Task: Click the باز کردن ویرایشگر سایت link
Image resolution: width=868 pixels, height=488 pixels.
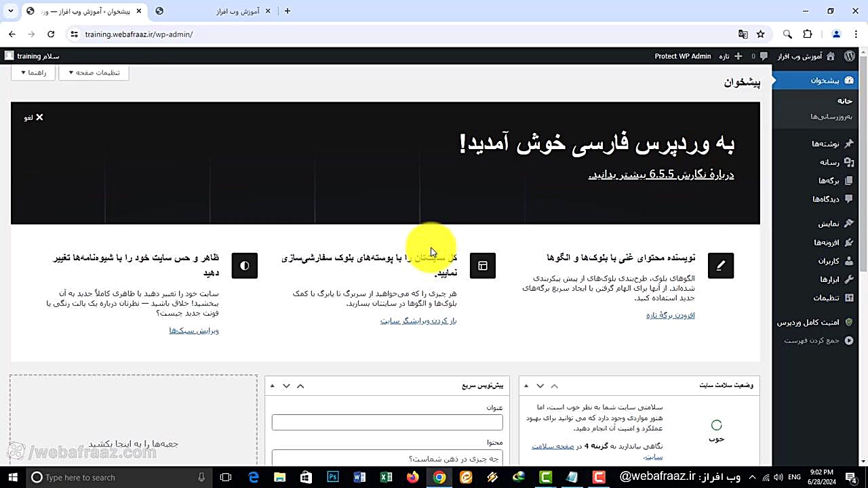Action: pos(418,321)
